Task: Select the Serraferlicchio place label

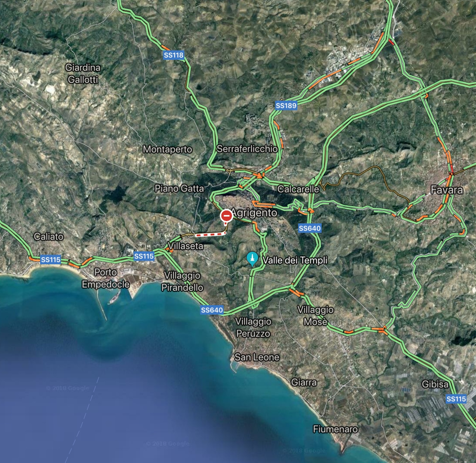Action: [x=247, y=149]
